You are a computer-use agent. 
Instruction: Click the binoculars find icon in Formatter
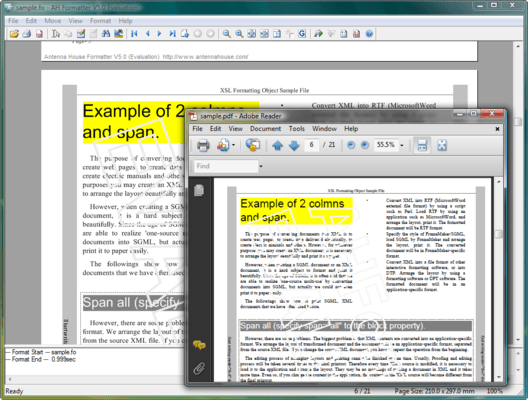[106, 34]
